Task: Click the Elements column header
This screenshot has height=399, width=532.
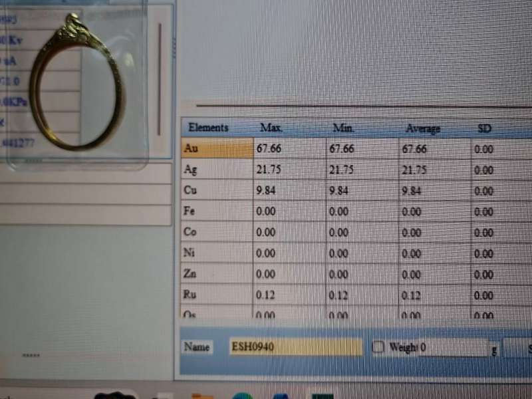Action: [x=208, y=128]
